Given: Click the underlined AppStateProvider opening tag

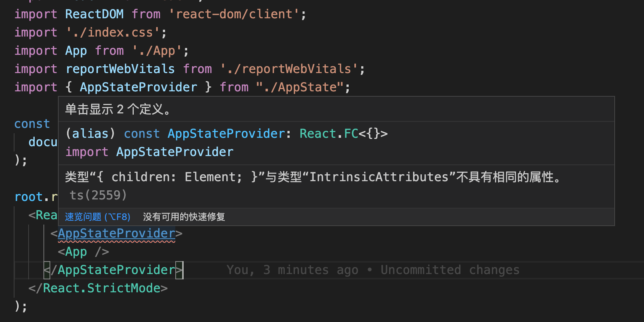Looking at the screenshot, I should point(117,233).
